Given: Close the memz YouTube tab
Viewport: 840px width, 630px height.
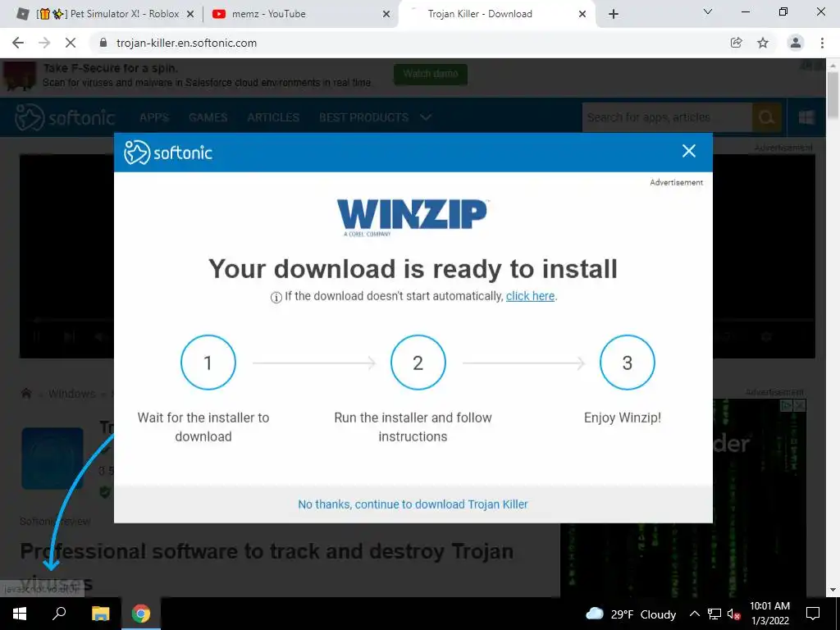Looking at the screenshot, I should [386, 15].
